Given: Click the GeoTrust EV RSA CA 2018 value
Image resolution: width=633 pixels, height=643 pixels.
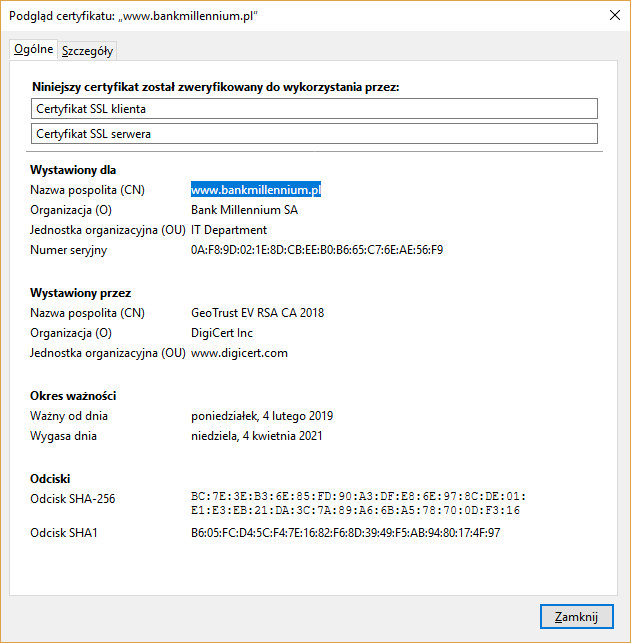Looking at the screenshot, I should (x=257, y=313).
